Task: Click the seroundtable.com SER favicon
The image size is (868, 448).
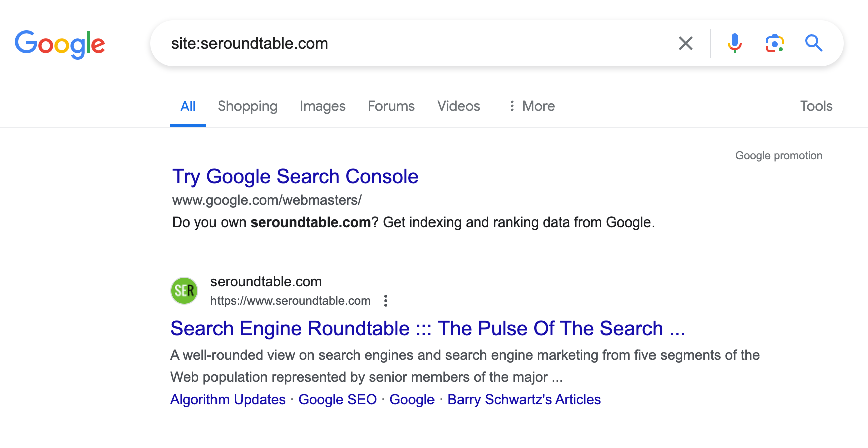Action: tap(184, 291)
